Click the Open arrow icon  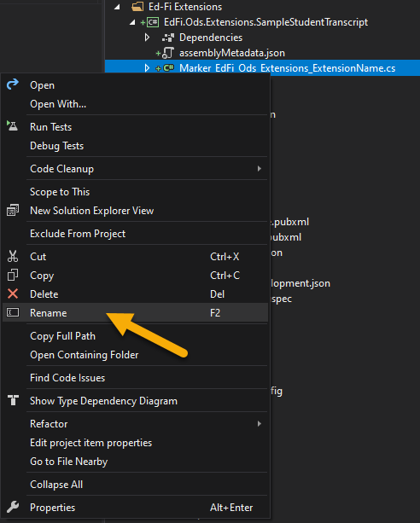pyautogui.click(x=13, y=84)
